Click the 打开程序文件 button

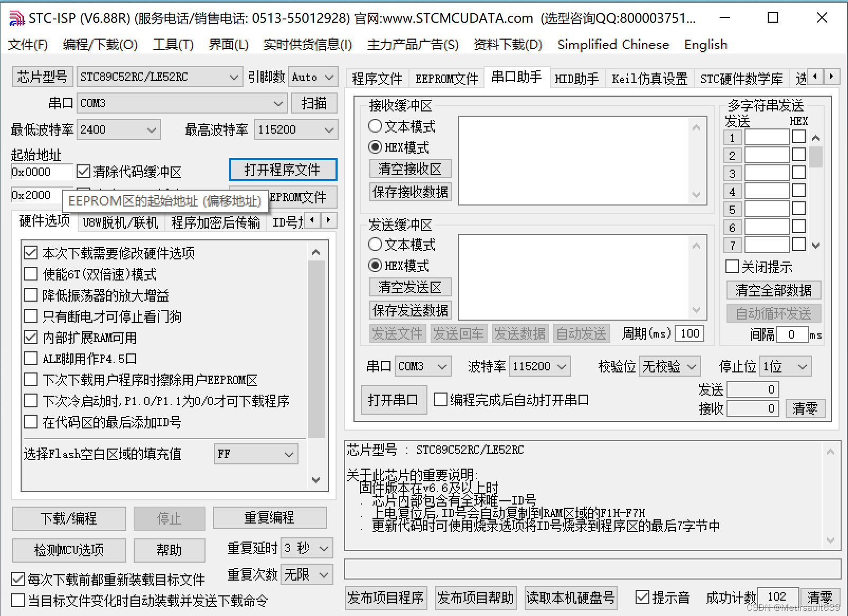(x=283, y=170)
